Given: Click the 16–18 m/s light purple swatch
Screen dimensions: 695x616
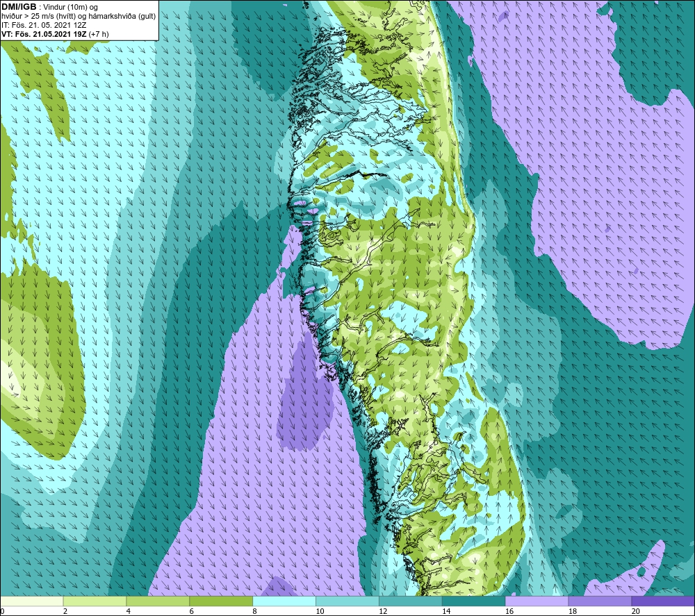Looking at the screenshot, I should [x=537, y=601].
